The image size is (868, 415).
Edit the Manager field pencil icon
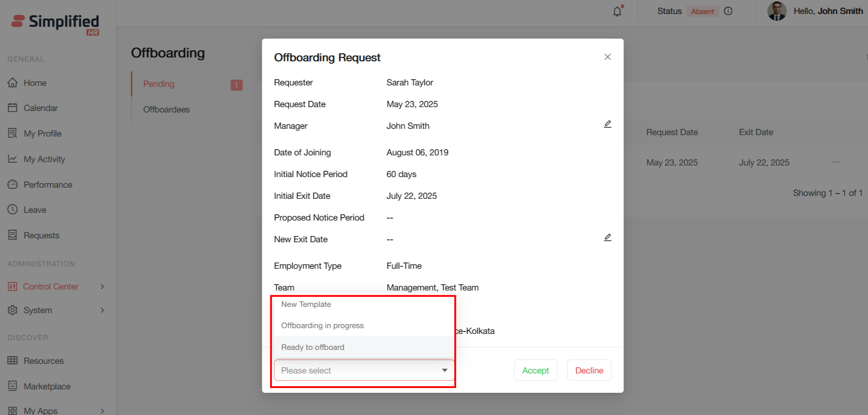608,124
